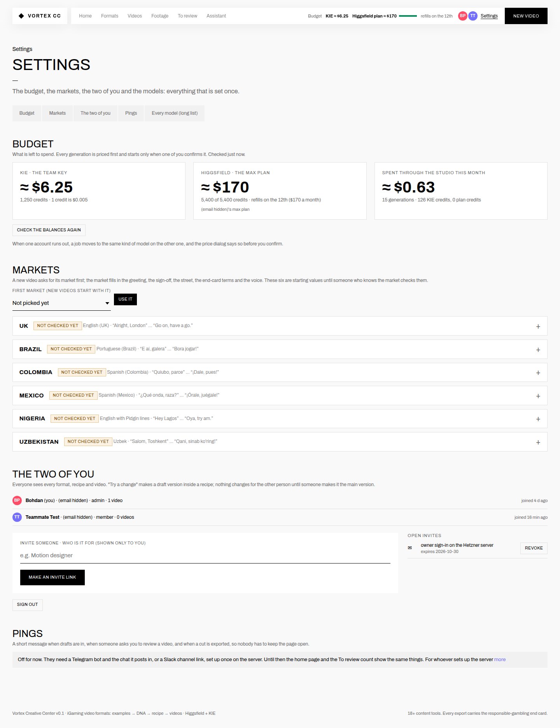The width and height of the screenshot is (560, 728).
Task: Open the Settings link in the top bar
Action: click(489, 16)
